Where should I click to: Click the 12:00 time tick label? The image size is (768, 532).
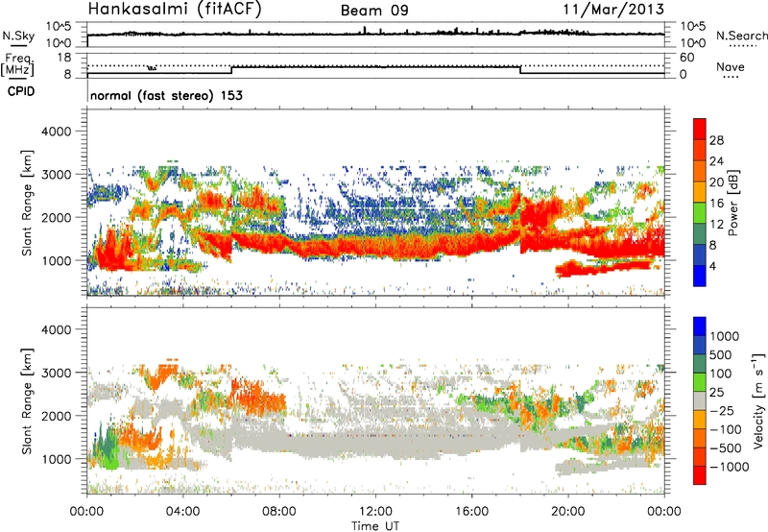tap(375, 512)
